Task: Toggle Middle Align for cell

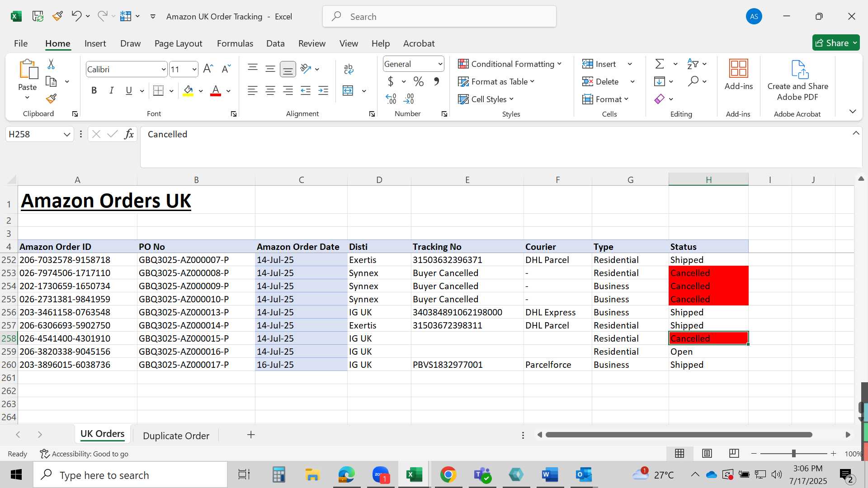Action: coord(270,69)
